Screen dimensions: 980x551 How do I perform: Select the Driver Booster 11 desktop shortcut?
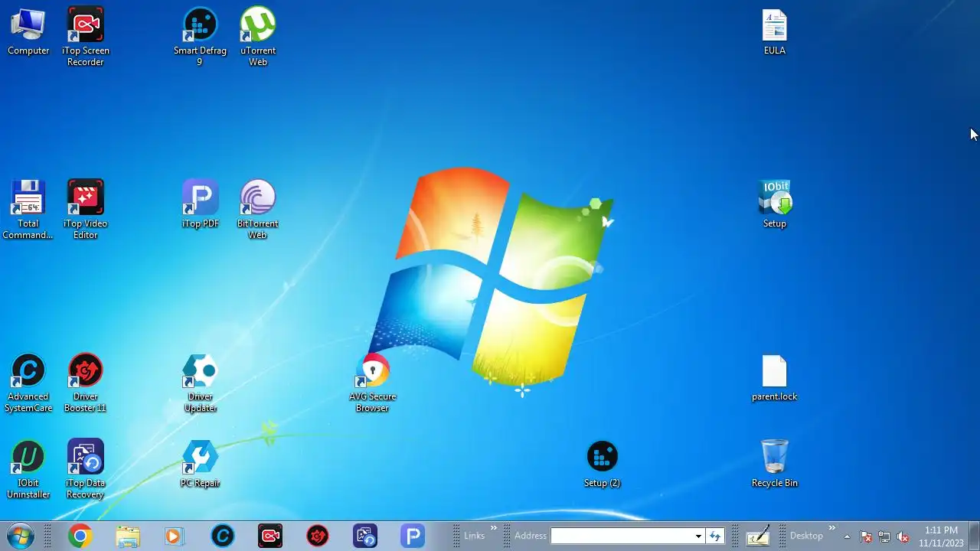pyautogui.click(x=86, y=383)
